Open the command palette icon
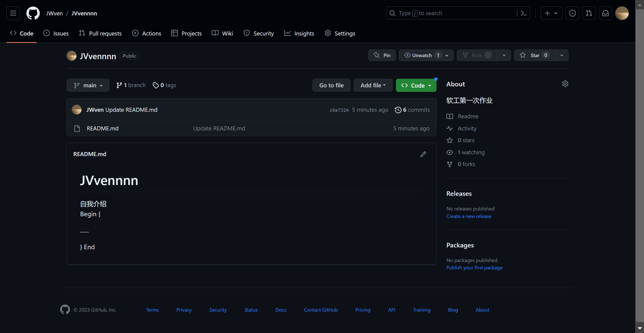Screen dimensions: 644x333 [524, 13]
